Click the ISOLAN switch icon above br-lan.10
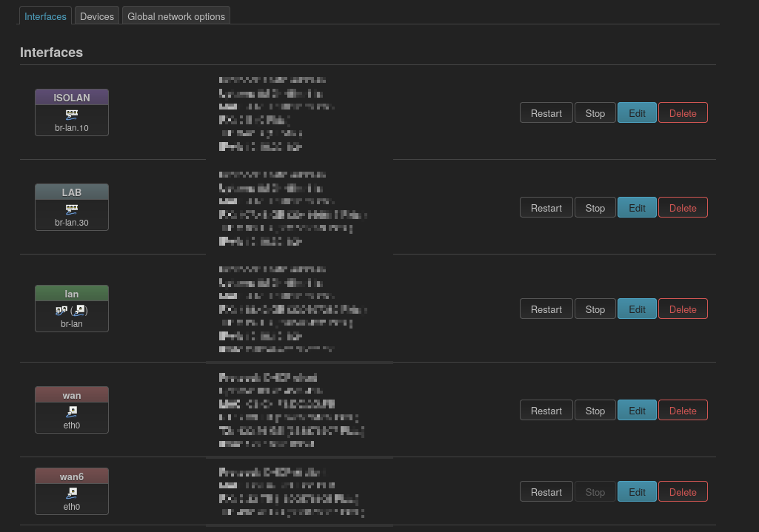Image resolution: width=759 pixels, height=532 pixels. [71, 115]
